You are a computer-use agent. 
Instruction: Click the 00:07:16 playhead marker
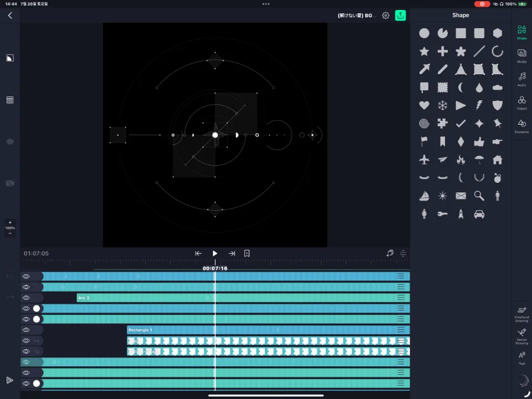click(x=215, y=268)
